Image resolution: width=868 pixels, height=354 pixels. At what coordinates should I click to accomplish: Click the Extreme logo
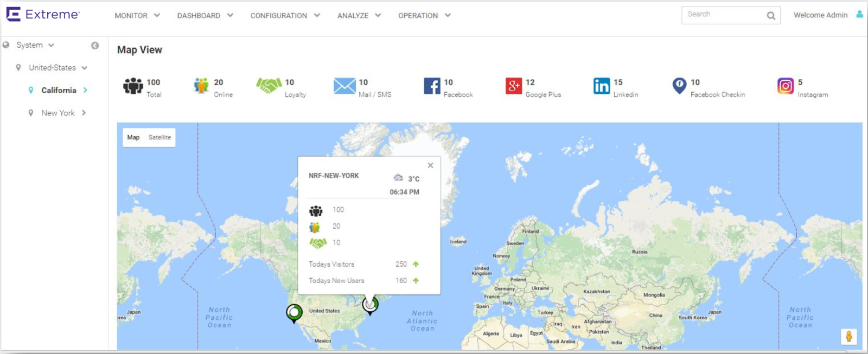click(x=43, y=15)
